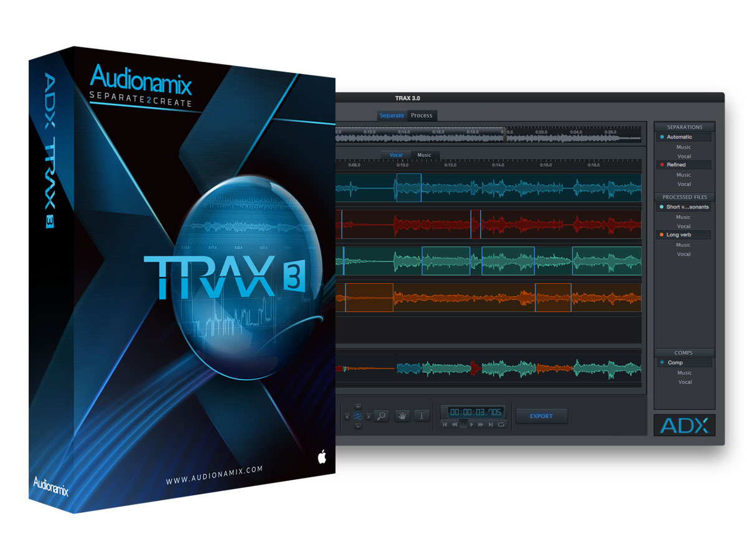
Task: Click the orange dot beside Long verb
Action: click(x=661, y=235)
